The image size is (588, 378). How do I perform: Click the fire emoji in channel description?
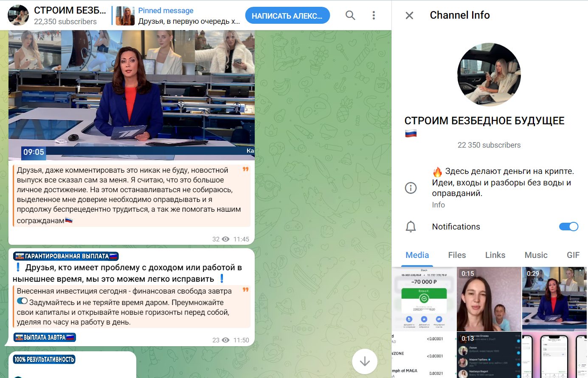point(437,172)
